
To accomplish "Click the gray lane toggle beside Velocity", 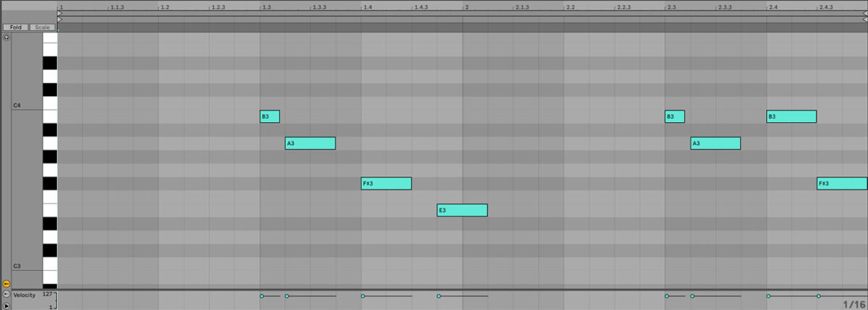I will click(7, 294).
